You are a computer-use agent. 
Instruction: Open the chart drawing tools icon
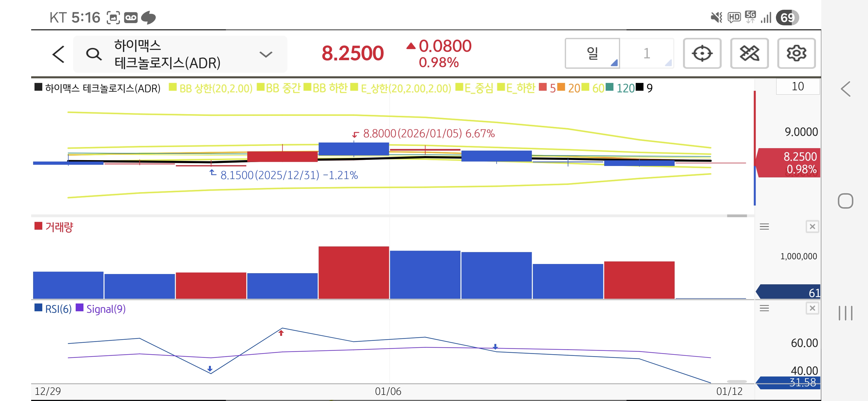click(x=749, y=53)
